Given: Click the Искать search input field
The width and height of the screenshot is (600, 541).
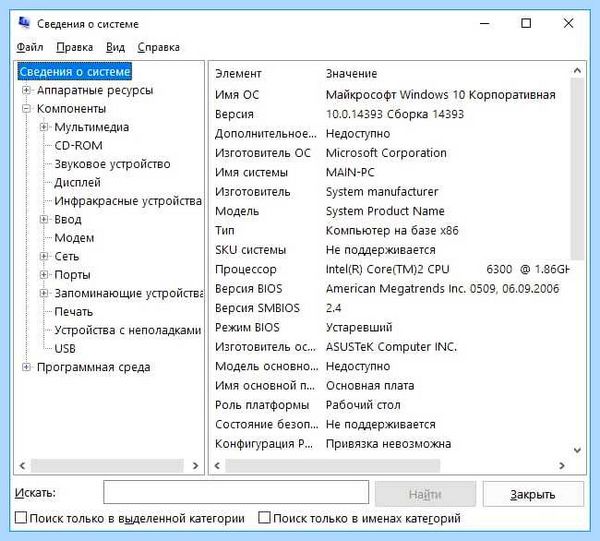Looking at the screenshot, I should pos(236,492).
